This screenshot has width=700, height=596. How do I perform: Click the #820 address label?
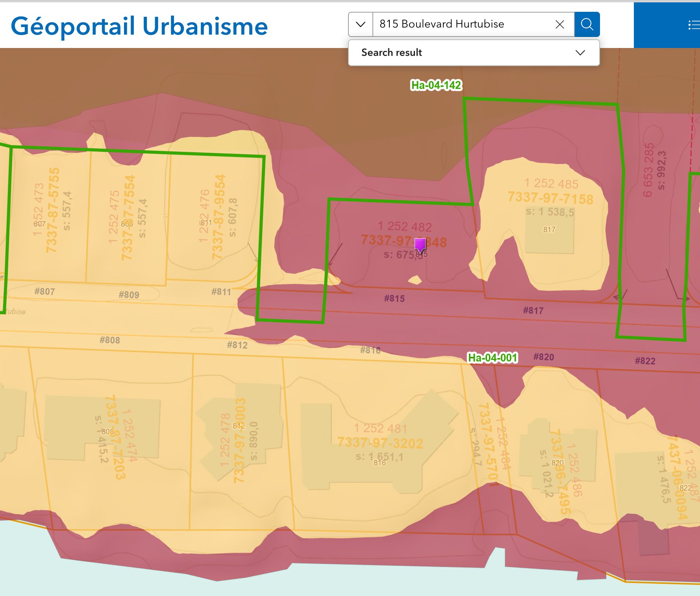[x=544, y=357]
